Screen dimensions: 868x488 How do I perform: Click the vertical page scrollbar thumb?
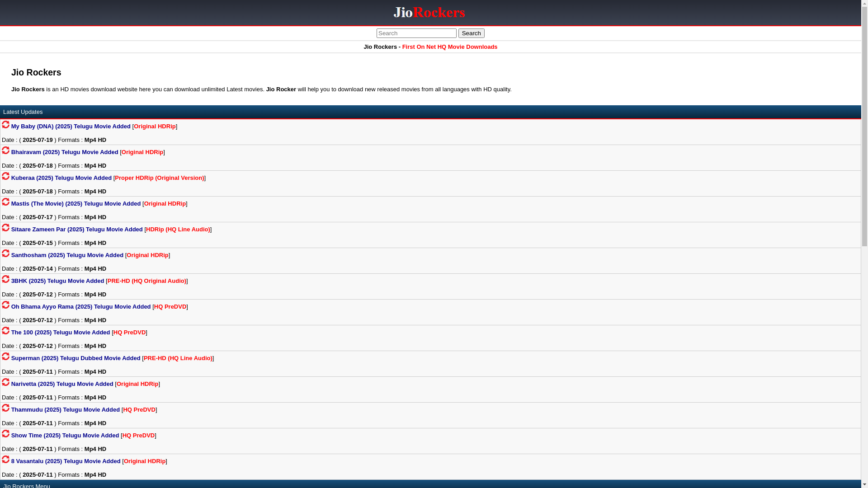pyautogui.click(x=864, y=127)
